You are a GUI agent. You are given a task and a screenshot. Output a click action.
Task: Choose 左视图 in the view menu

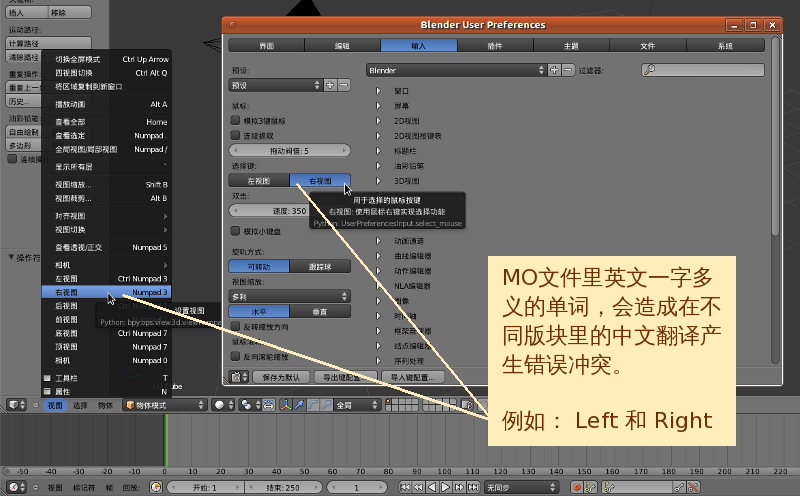tap(106, 279)
